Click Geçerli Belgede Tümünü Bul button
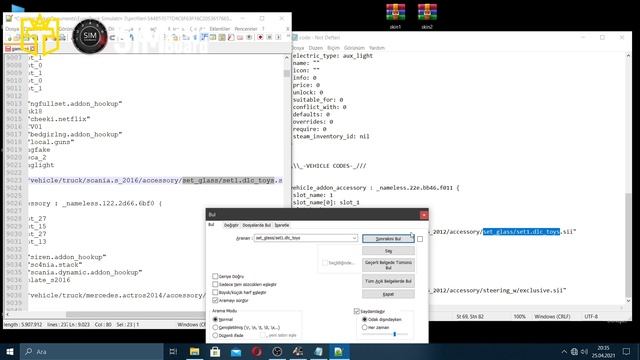The width and height of the screenshot is (640, 360). (388, 265)
